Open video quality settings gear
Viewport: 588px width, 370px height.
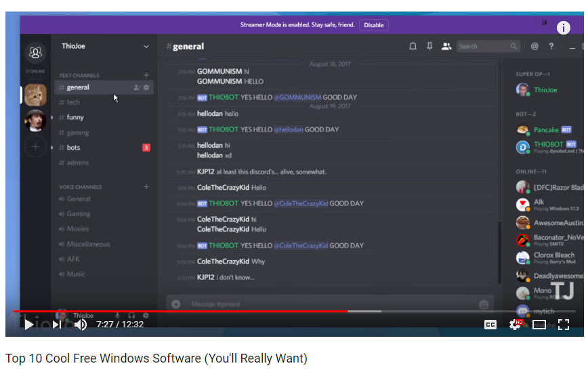point(516,325)
